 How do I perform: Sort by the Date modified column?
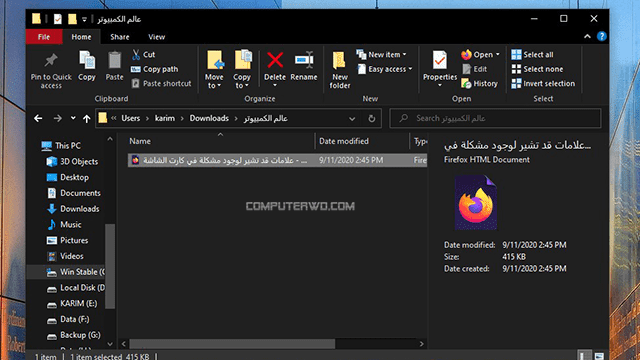(x=362, y=141)
